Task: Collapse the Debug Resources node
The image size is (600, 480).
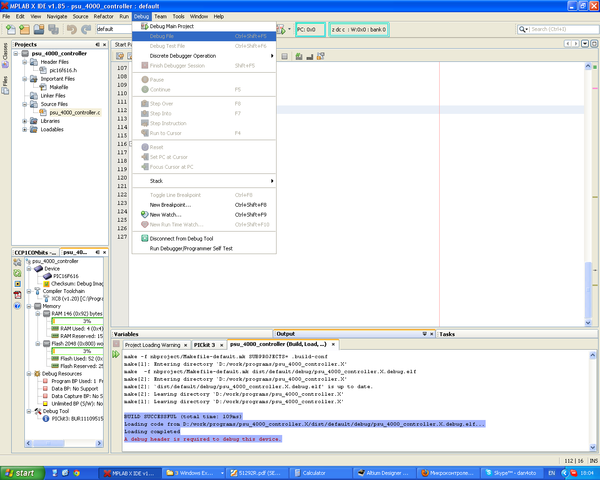Action: (x=29, y=374)
